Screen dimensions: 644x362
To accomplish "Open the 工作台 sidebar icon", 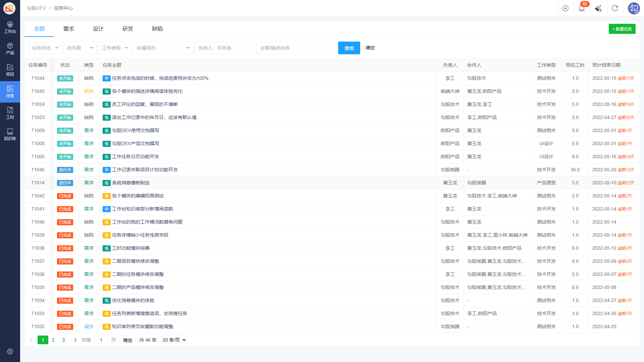I will pyautogui.click(x=10, y=27).
